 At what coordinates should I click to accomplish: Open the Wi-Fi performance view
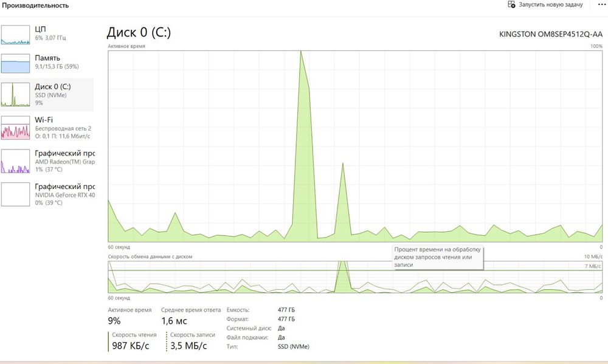(47, 128)
